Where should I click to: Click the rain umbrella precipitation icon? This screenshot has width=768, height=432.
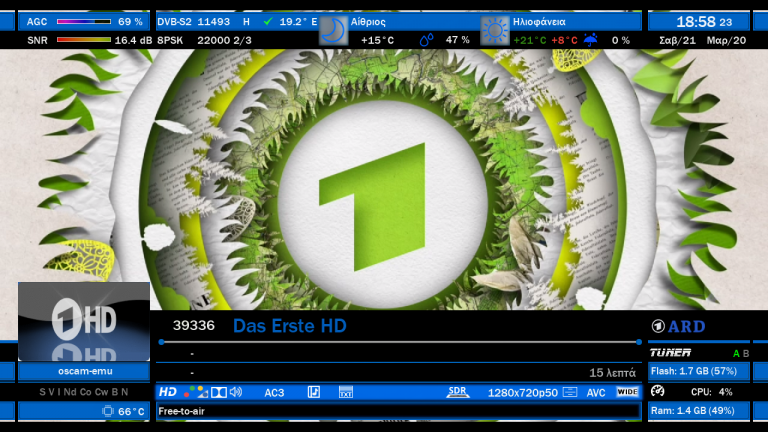(x=591, y=40)
